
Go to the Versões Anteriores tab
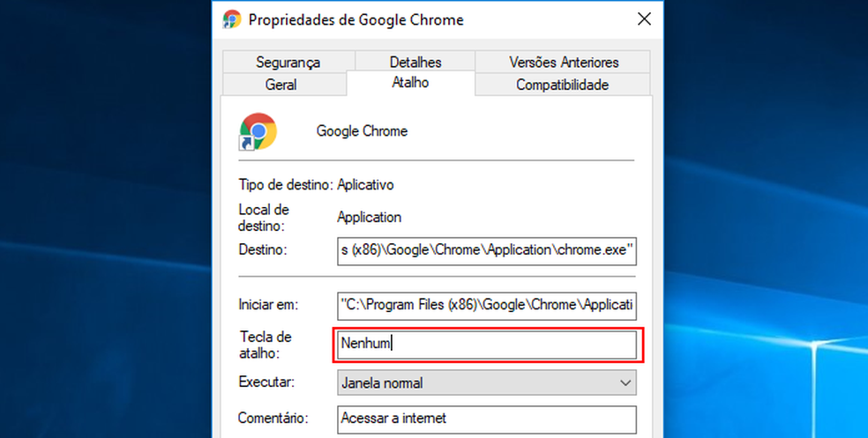pyautogui.click(x=564, y=62)
